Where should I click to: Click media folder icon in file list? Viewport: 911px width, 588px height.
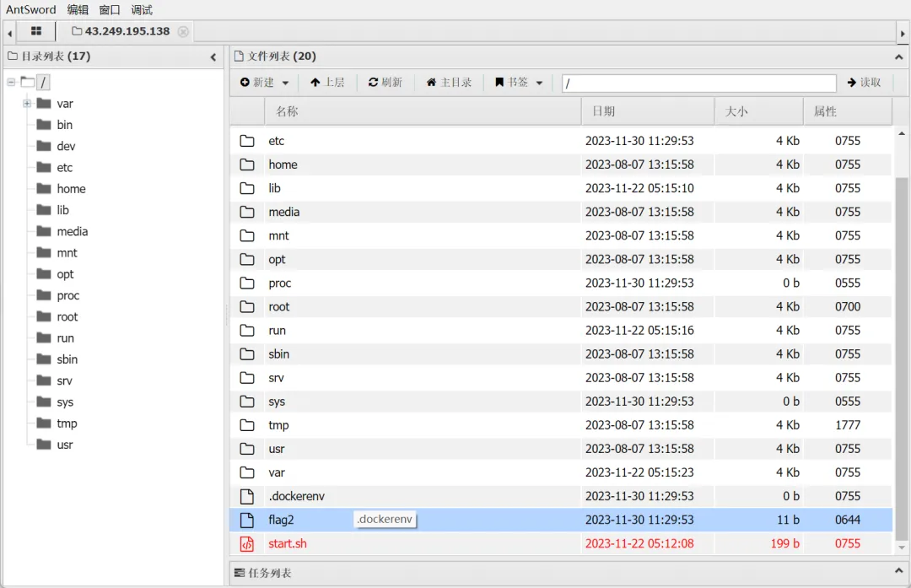coord(247,212)
